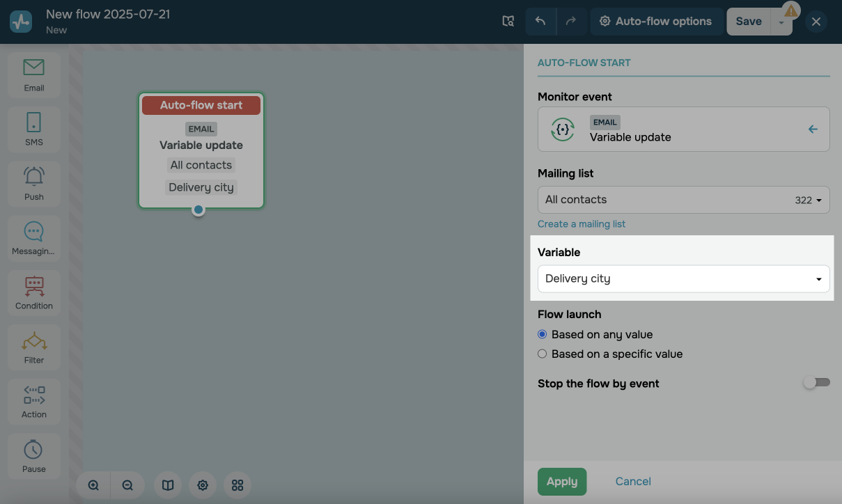842x504 pixels.
Task: Insert a Pause block
Action: pos(33,455)
